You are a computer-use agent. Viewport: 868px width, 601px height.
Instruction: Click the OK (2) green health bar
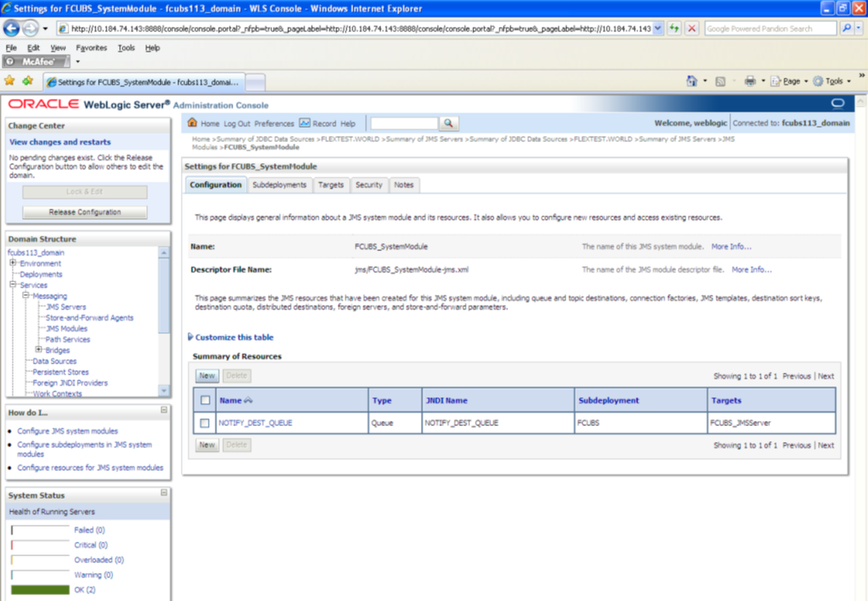point(41,590)
